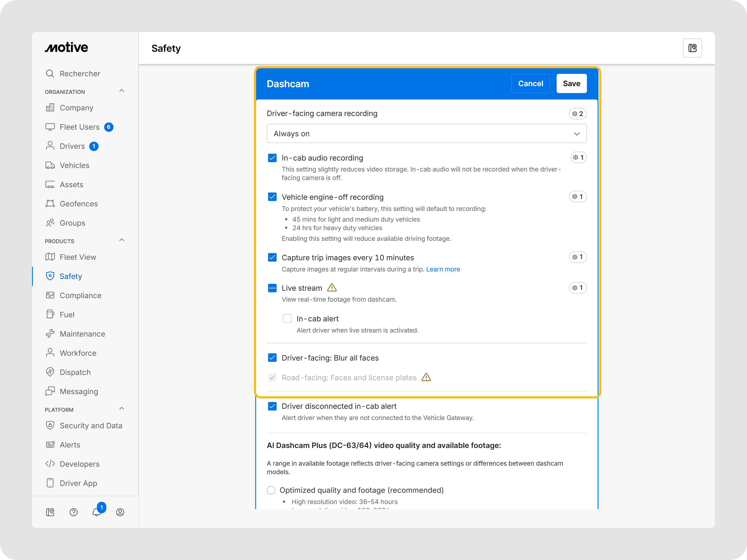Click the map book icon at top right

point(692,48)
